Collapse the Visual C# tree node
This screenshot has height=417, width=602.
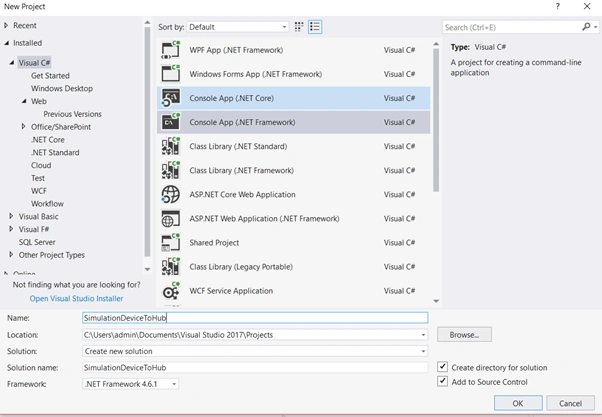tap(12, 63)
